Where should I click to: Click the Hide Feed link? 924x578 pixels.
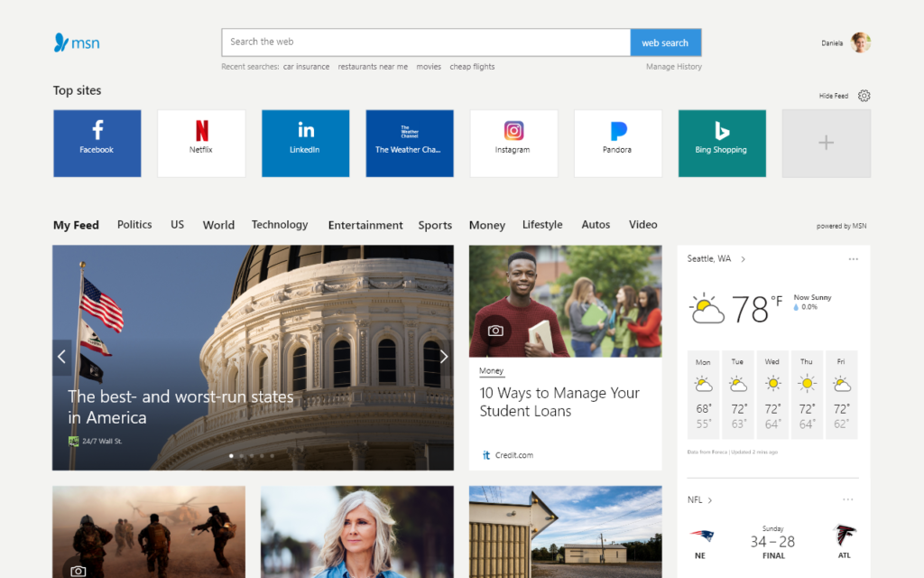833,96
